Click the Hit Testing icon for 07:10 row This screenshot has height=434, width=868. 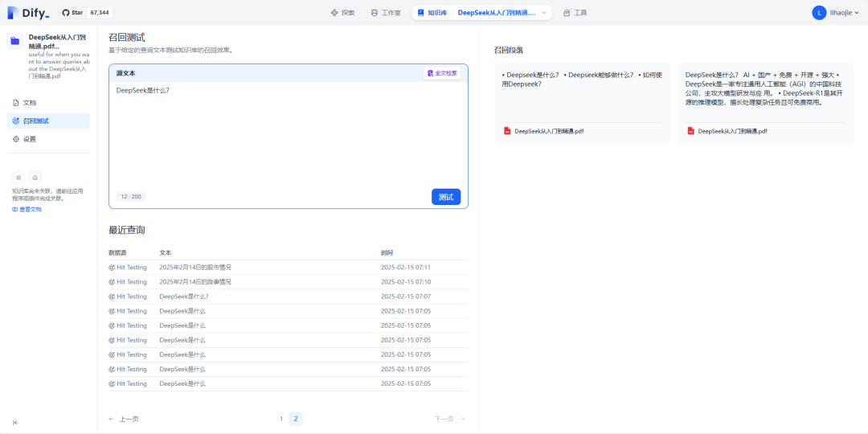tap(112, 282)
